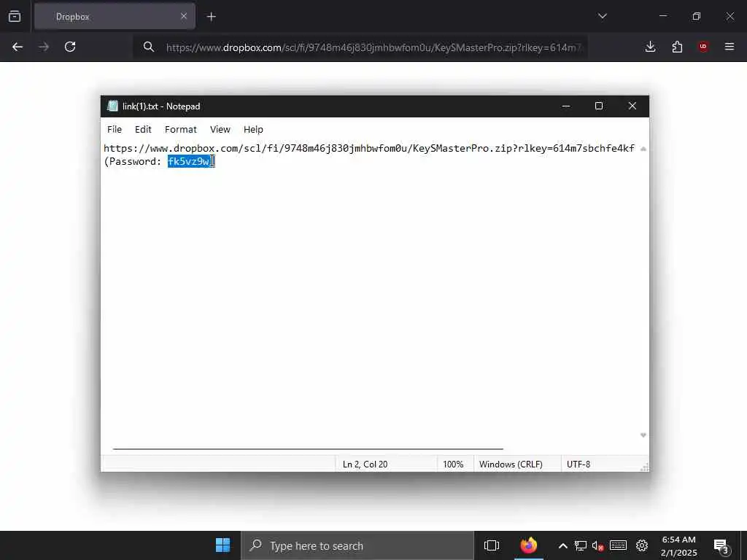Click the highlighted password fk5vz9w
Screen dimensions: 747x560
click(189, 161)
